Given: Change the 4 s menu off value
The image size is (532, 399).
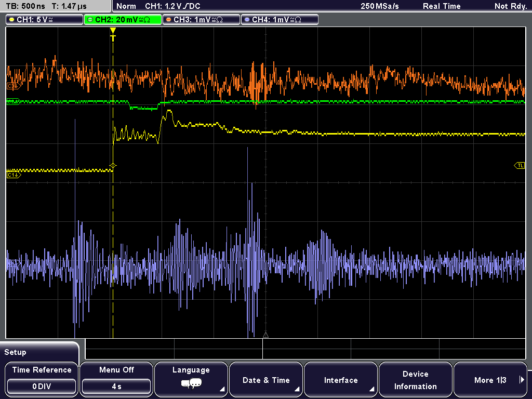Looking at the screenshot, I should [x=116, y=387].
